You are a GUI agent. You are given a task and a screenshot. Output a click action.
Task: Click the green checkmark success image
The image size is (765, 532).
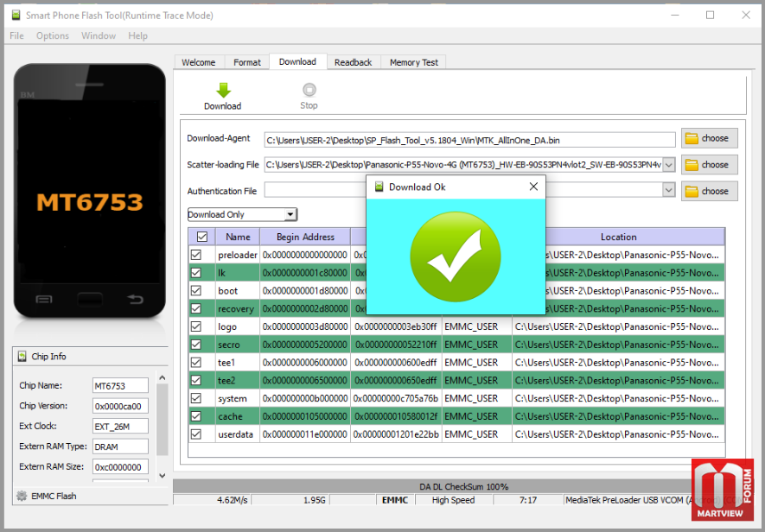tap(456, 256)
